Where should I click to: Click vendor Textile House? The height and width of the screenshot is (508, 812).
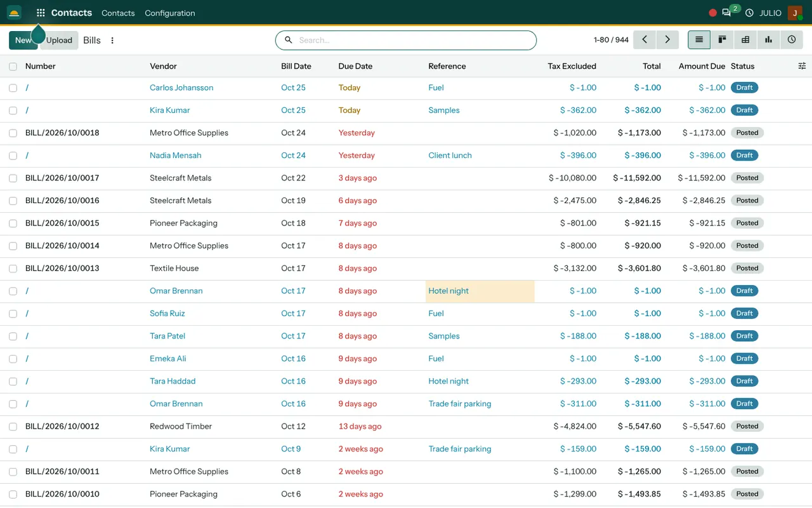174,269
